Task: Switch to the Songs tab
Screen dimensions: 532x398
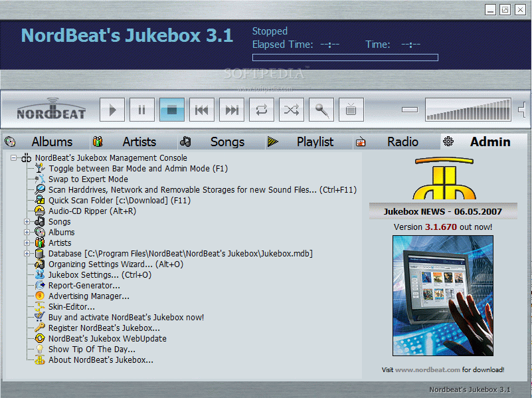Action: (222, 142)
